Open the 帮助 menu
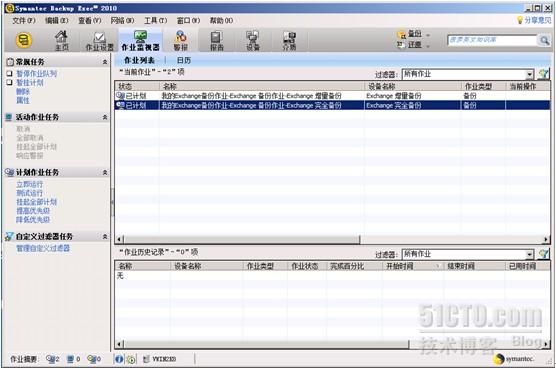Screen dimensions: 556x369 point(221,21)
